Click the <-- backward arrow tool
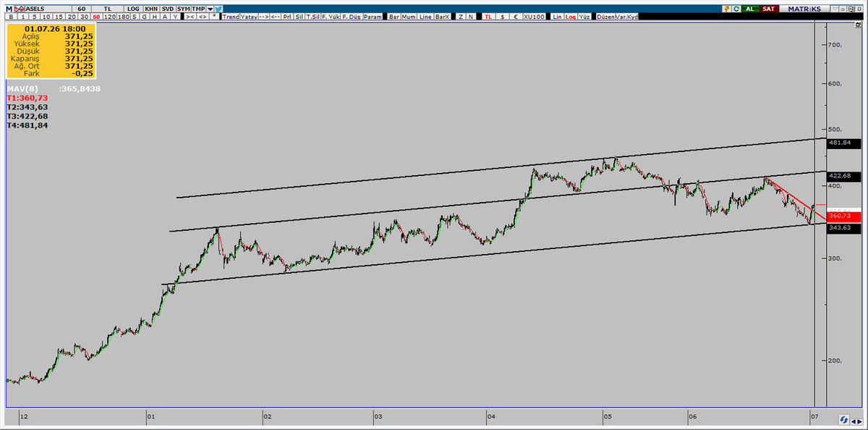 276,17
